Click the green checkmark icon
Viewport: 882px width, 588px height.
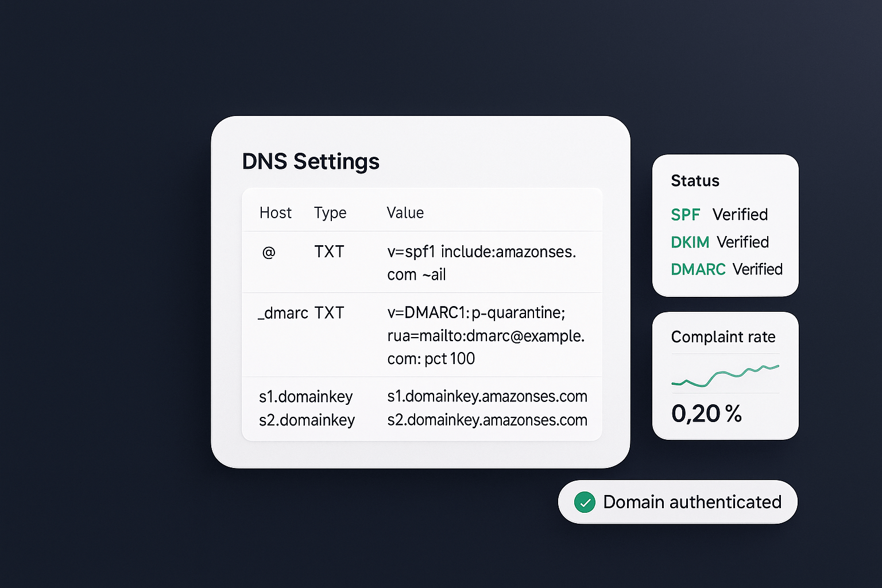tap(585, 502)
